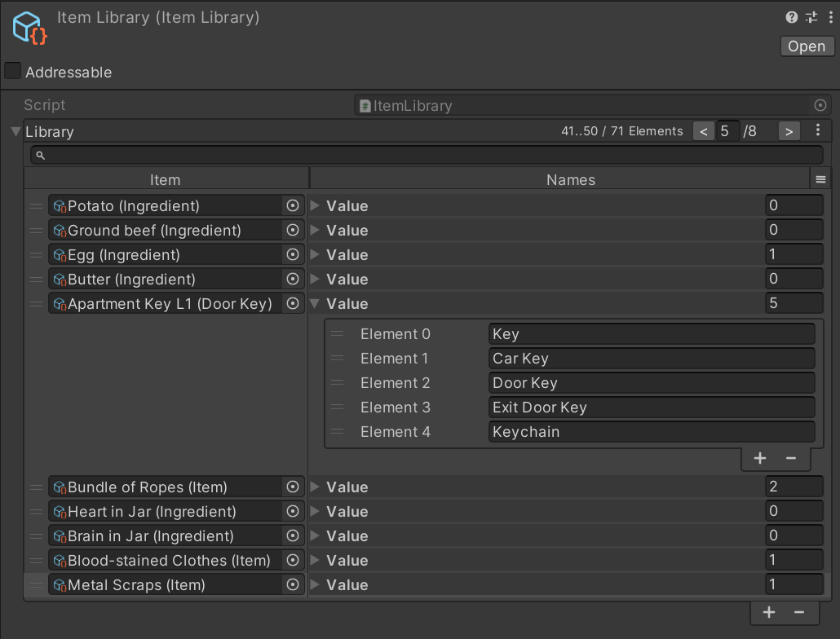This screenshot has width=840, height=639.
Task: Expand Value for Egg ingredient
Action: click(316, 255)
